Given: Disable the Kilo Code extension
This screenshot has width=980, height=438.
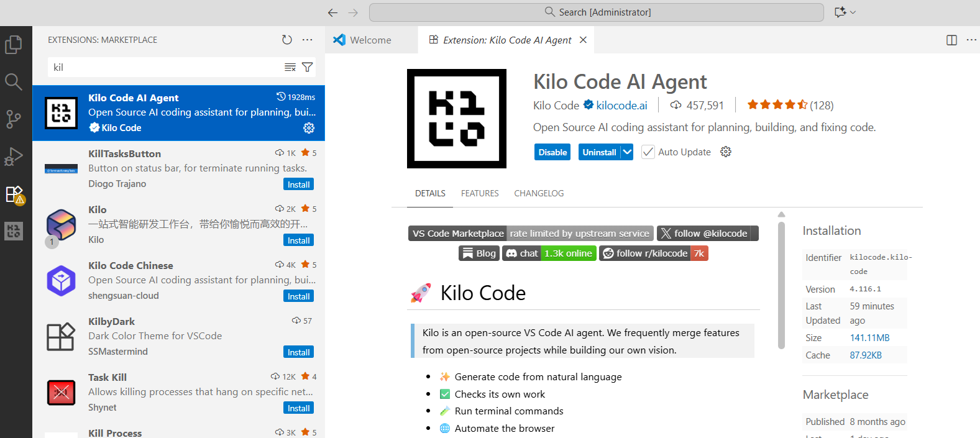Looking at the screenshot, I should [x=552, y=152].
